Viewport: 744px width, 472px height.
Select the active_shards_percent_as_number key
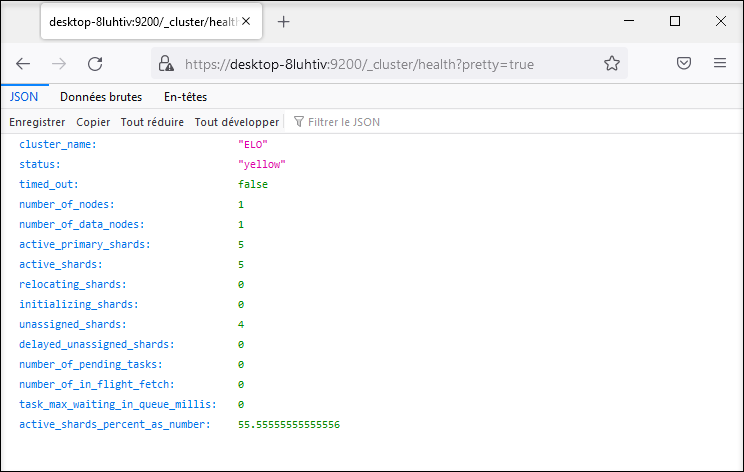pyautogui.click(x=114, y=424)
